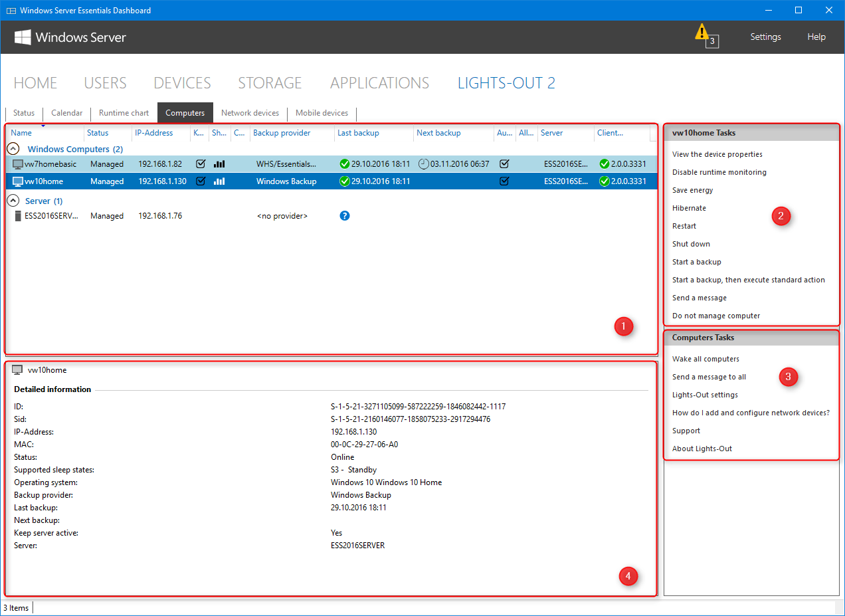Navigate to the HOME section

click(x=36, y=83)
